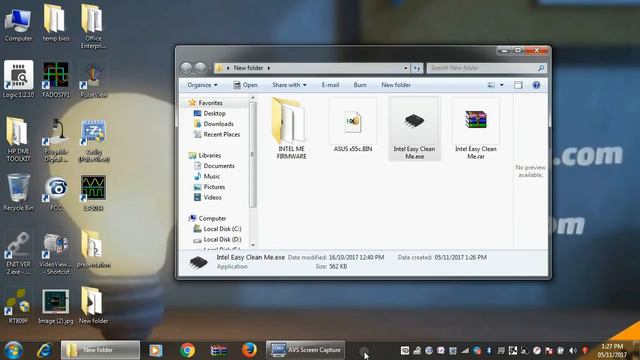Launch the FADOS7F1 desktop shortcut
640x360 pixels.
click(x=56, y=80)
